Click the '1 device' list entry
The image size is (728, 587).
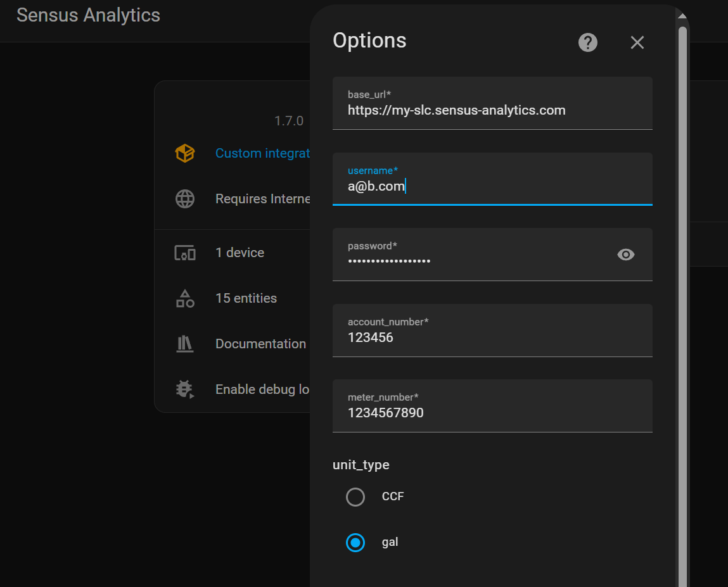pos(239,252)
